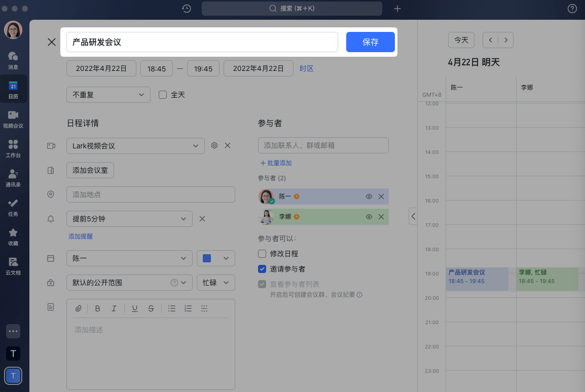Select 产品研发会议 event block in calendar

(477, 279)
